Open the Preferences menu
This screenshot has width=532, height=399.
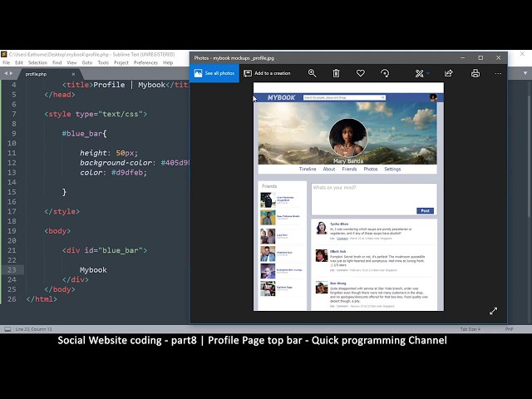tap(145, 63)
